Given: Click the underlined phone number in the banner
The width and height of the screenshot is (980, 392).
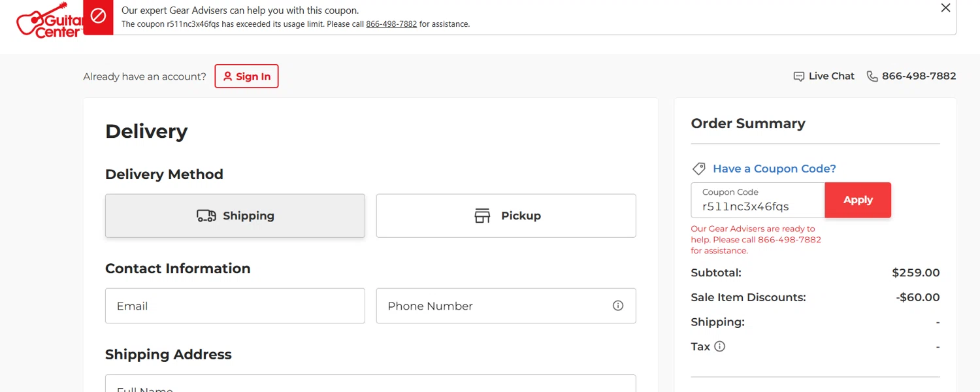Looking at the screenshot, I should (x=391, y=24).
